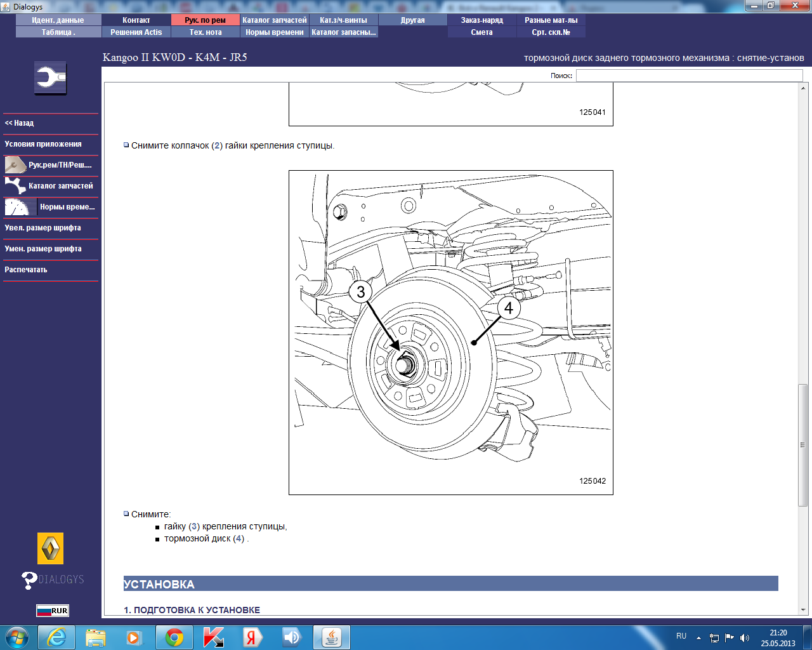Click the Renault diamond logo

(x=51, y=548)
